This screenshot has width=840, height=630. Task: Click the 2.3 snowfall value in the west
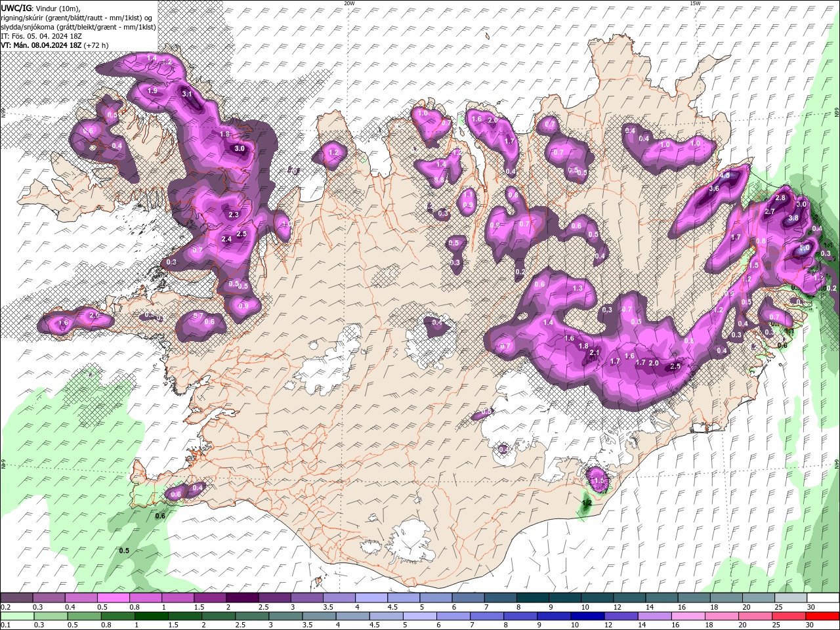click(234, 215)
